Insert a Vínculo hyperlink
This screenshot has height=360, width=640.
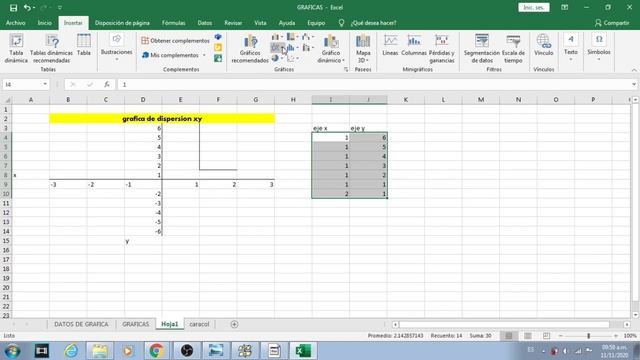pyautogui.click(x=544, y=45)
